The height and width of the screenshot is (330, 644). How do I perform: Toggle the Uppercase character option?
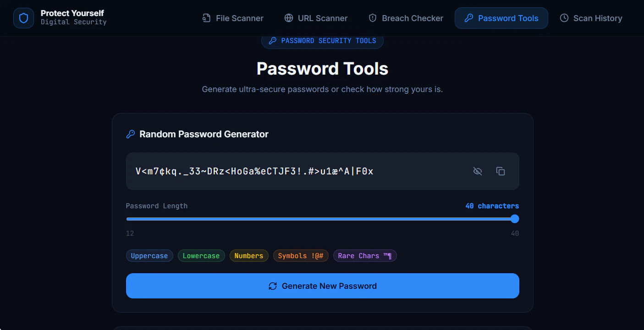pos(149,256)
